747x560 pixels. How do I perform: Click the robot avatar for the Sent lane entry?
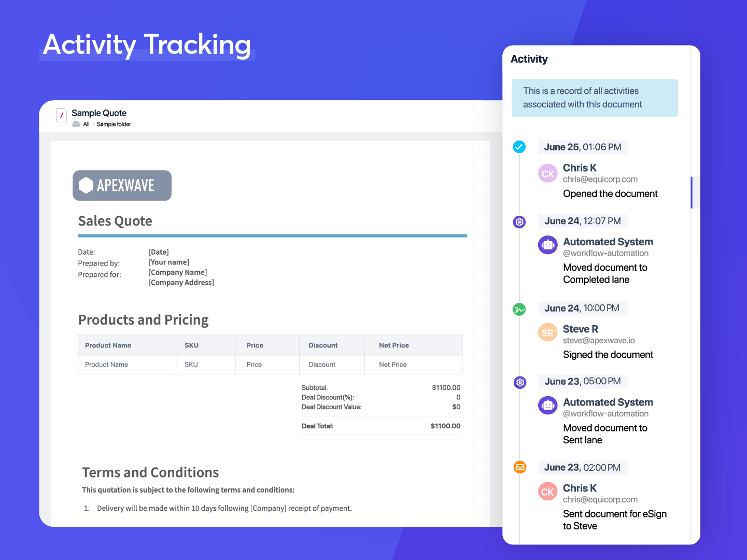tap(548, 405)
